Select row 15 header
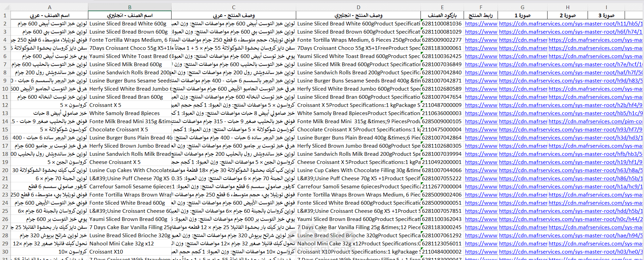This screenshot has height=260, width=644. coord(5,129)
